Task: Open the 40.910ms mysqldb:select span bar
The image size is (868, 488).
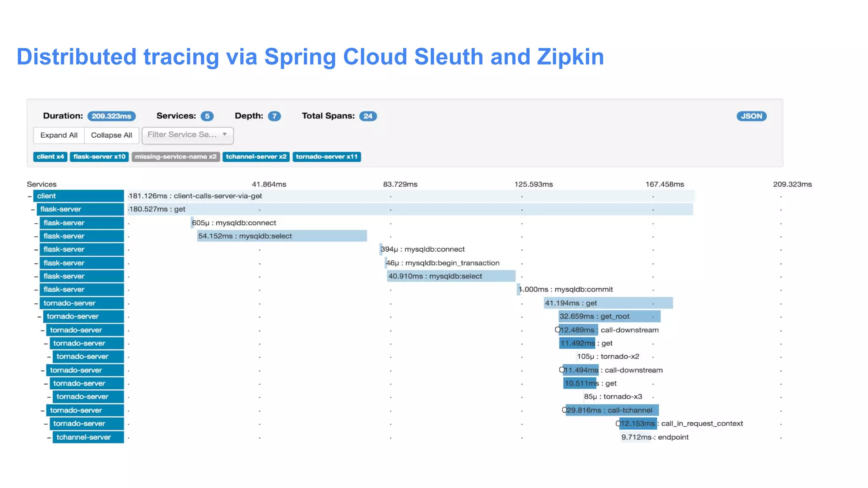Action: (451, 276)
